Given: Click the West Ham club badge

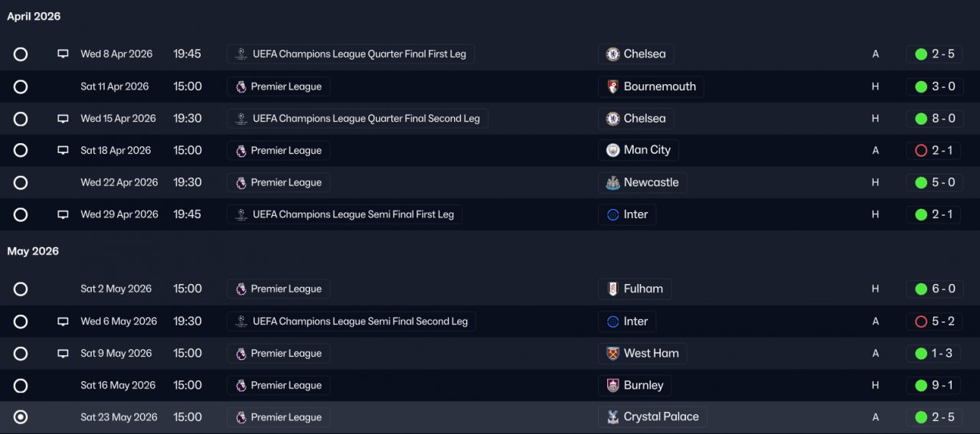Looking at the screenshot, I should (612, 354).
